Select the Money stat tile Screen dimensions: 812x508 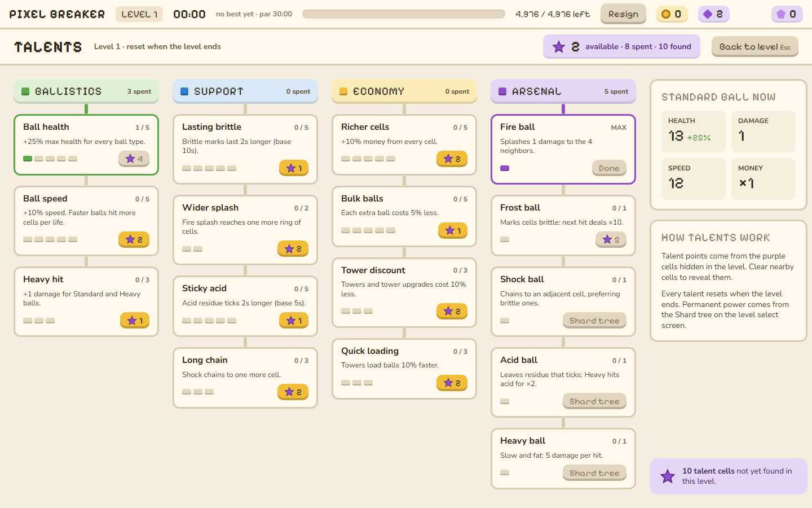click(764, 179)
